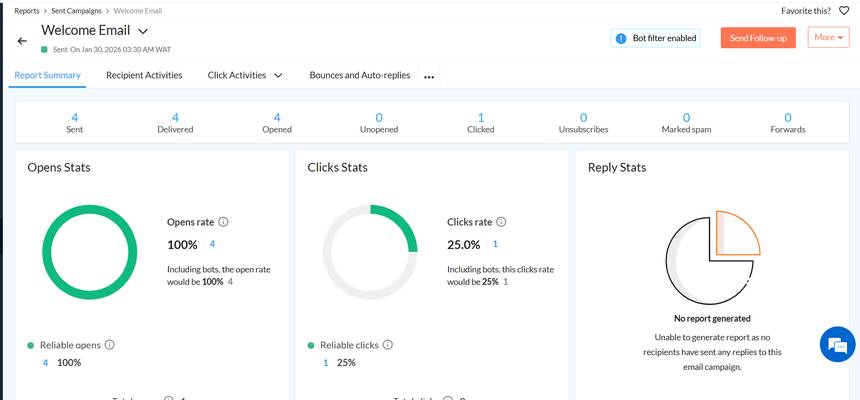Screen dimensions: 860x400
Task: Open the More dropdown button
Action: [x=828, y=38]
